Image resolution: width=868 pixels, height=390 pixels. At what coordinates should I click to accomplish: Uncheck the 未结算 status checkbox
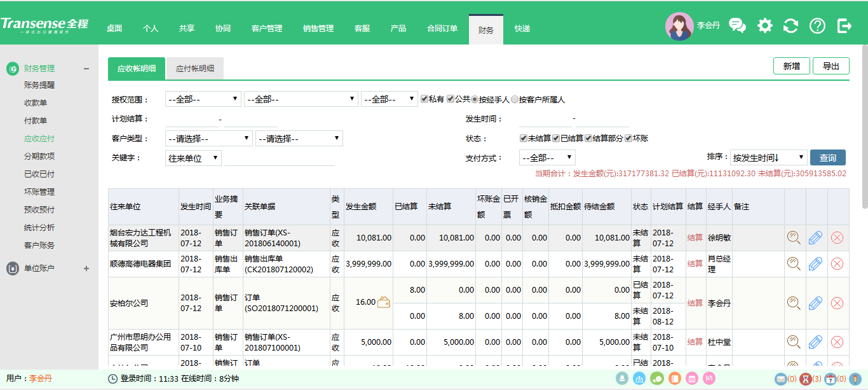524,138
